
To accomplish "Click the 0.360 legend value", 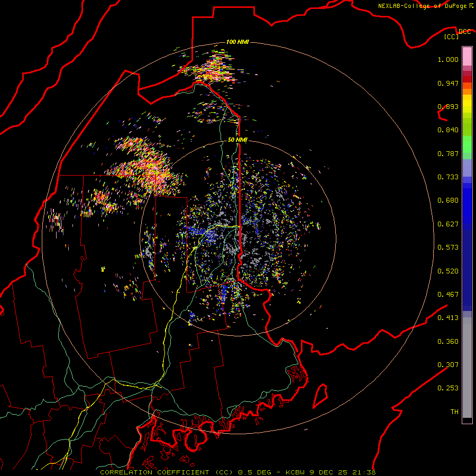I will (x=448, y=342).
